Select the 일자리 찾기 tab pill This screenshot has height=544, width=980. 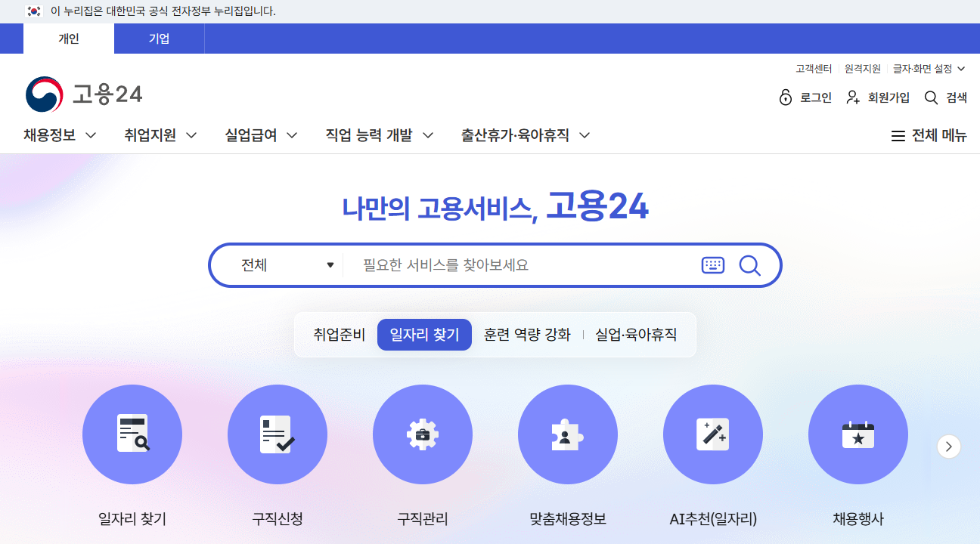424,335
